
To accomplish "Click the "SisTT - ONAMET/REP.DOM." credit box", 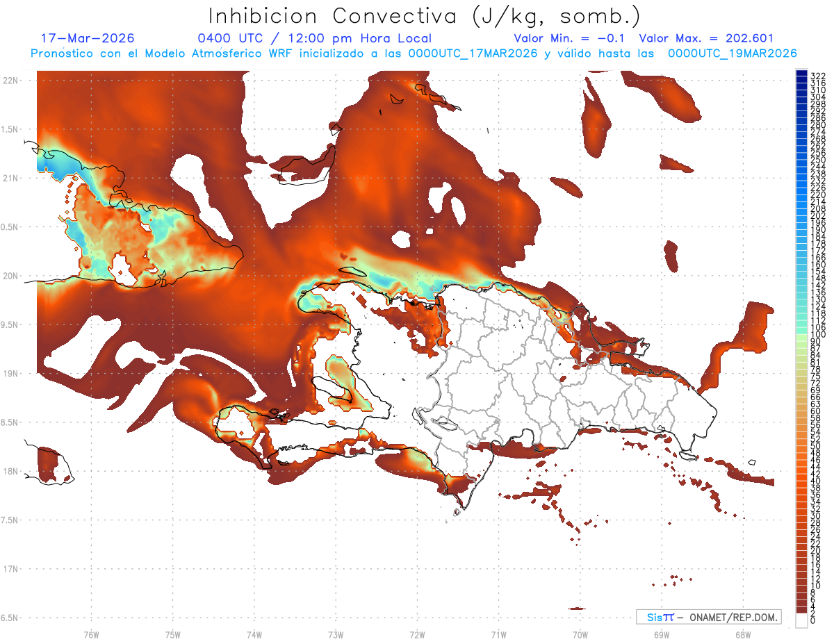I will pyautogui.click(x=708, y=617).
